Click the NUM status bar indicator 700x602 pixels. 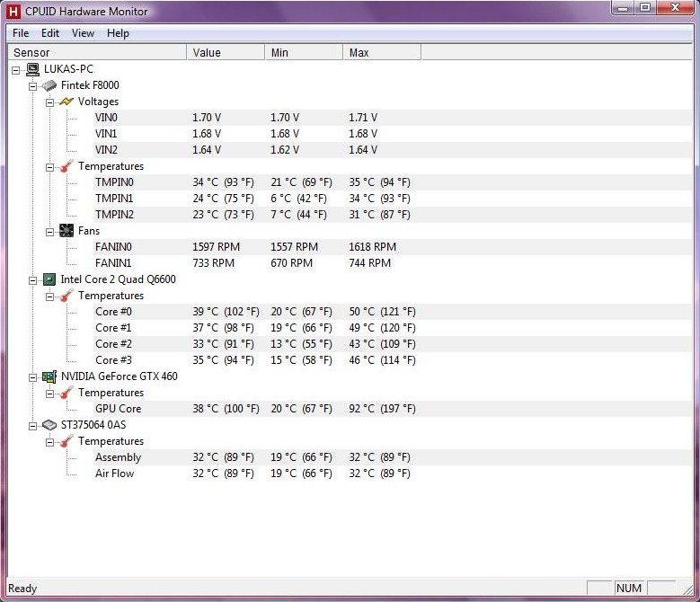(629, 589)
